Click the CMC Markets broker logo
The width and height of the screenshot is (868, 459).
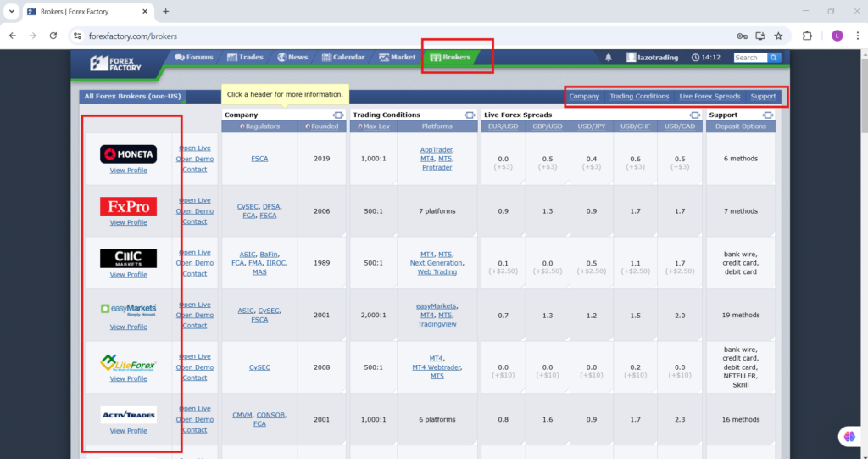click(x=129, y=258)
